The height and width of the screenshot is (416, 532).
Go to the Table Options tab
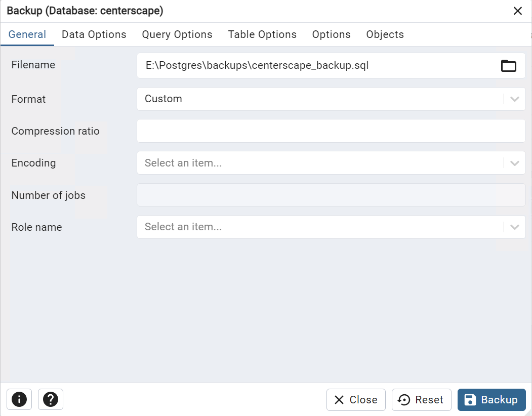tap(262, 34)
